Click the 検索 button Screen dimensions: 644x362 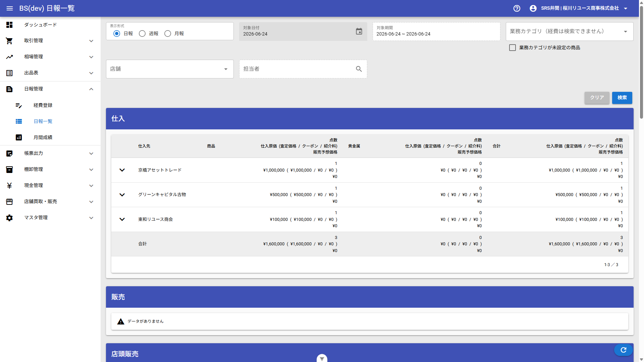tap(622, 98)
